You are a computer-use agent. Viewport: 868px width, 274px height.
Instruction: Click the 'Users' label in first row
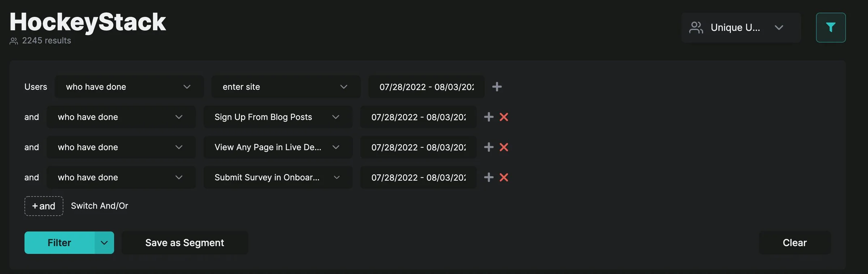pos(36,87)
